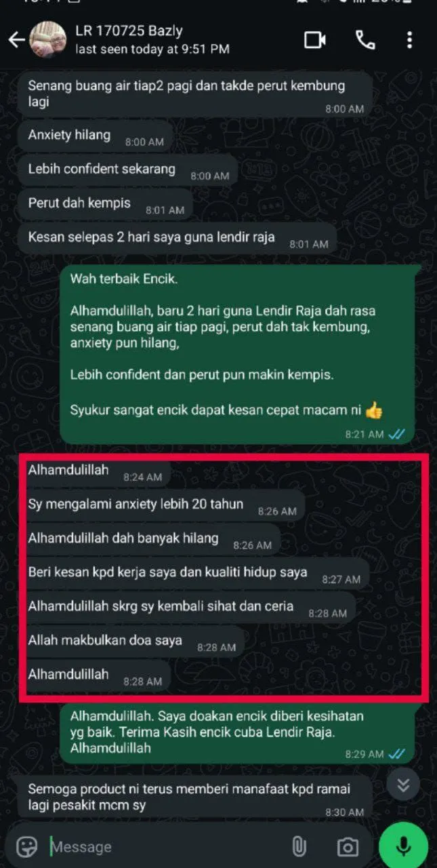This screenshot has width=437, height=868.
Task: Tap the back arrow to leave chat
Action: click(x=16, y=40)
